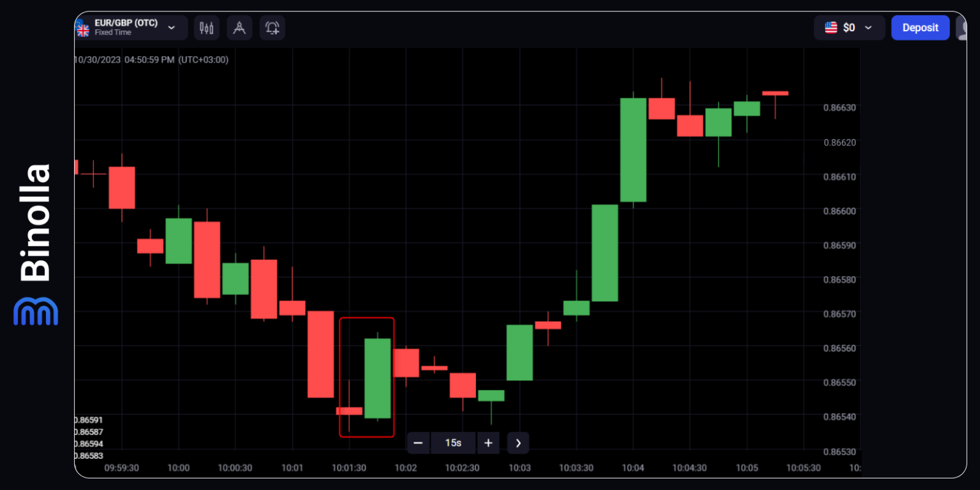Click the candle inside the red highlight box
The image size is (980, 490).
click(x=378, y=376)
